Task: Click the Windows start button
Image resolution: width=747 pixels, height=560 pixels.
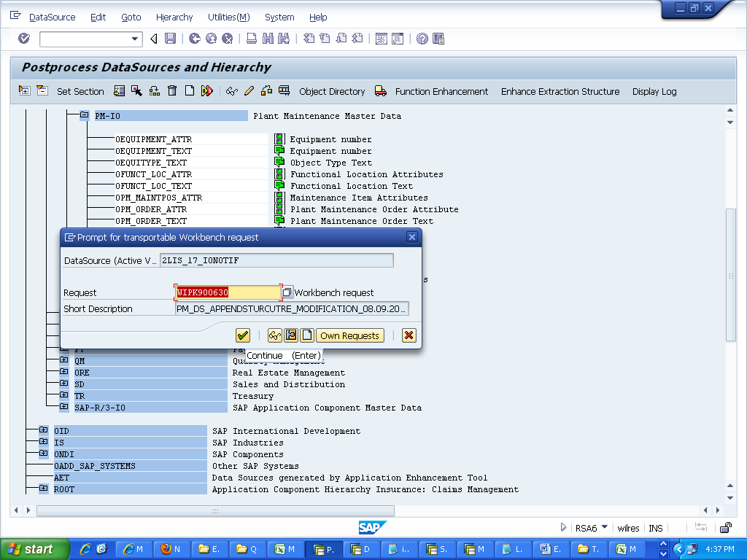Action: [34, 549]
